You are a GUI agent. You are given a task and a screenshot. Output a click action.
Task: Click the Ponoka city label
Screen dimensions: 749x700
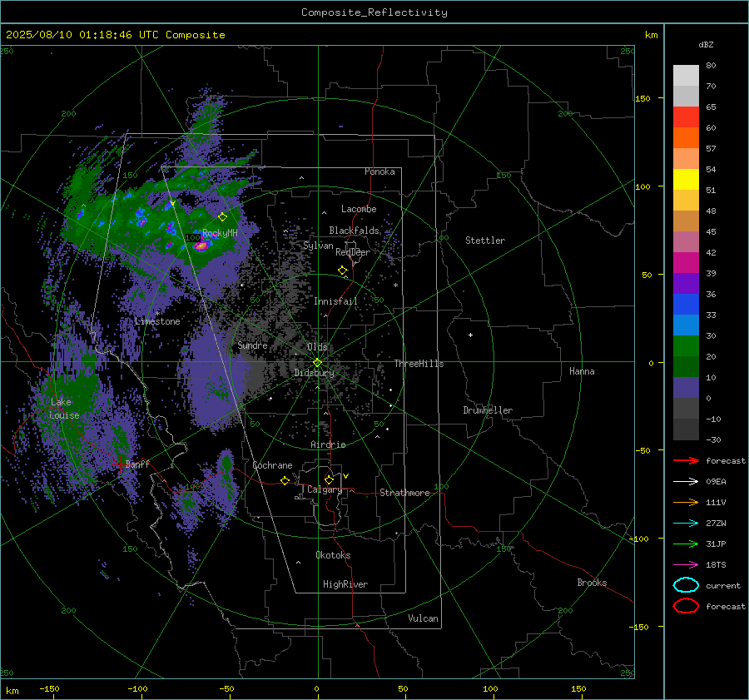pyautogui.click(x=379, y=171)
